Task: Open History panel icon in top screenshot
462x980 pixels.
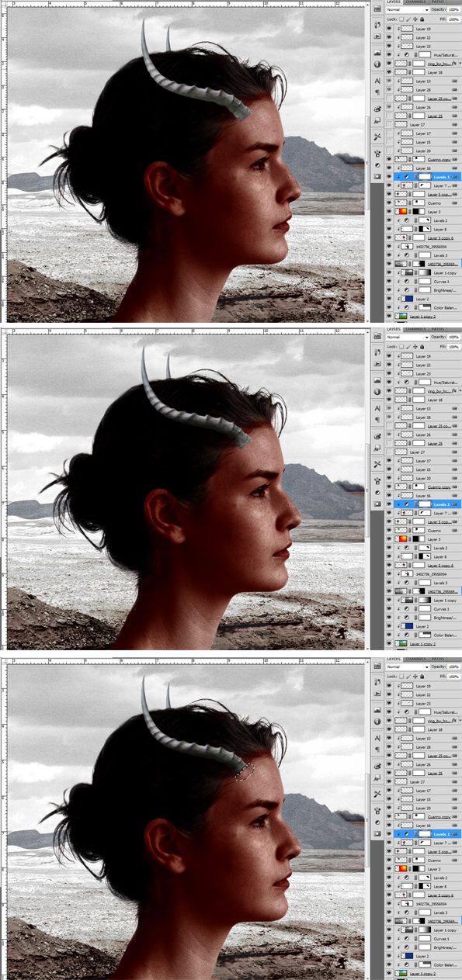Action: [377, 25]
